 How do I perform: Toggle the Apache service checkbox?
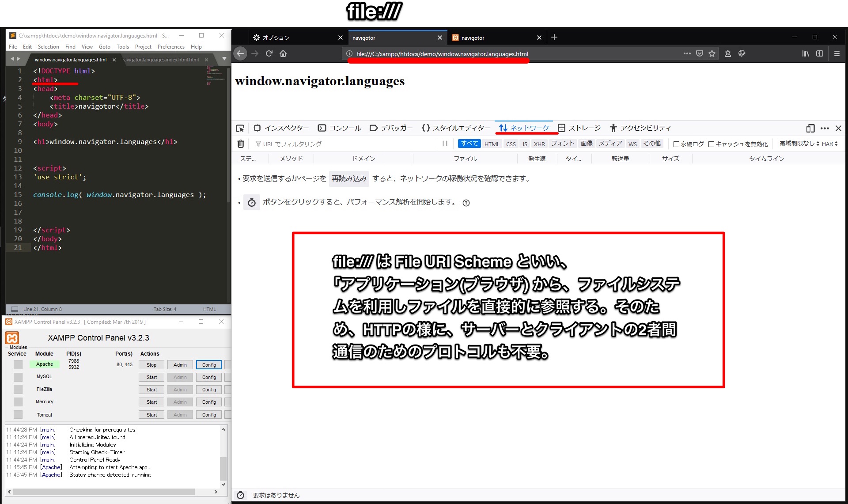coord(18,364)
